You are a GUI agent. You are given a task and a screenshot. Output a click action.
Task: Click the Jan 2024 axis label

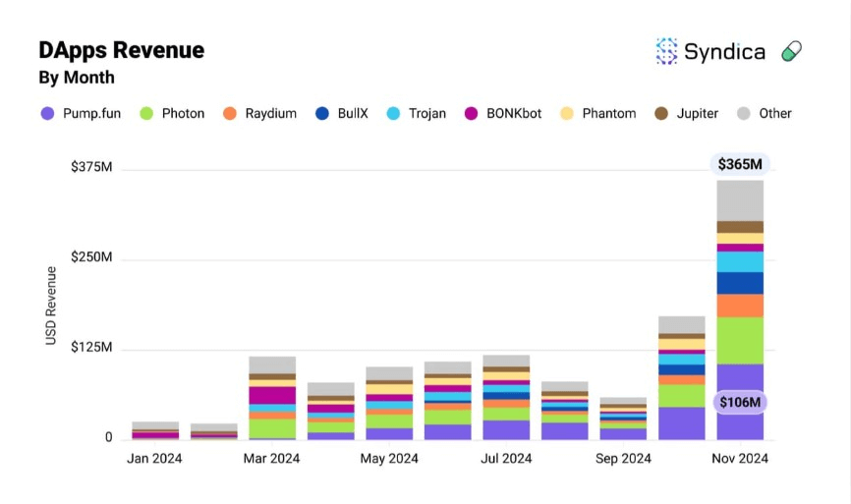(155, 459)
